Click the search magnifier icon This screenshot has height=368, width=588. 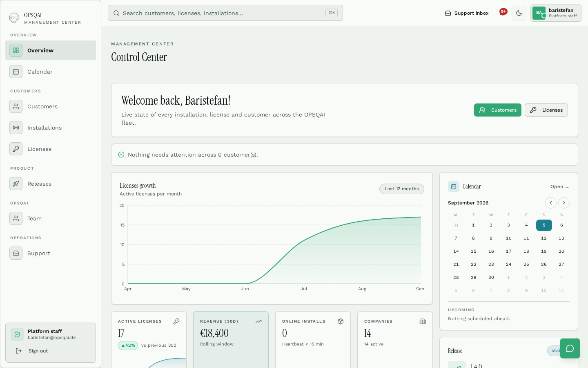click(116, 13)
